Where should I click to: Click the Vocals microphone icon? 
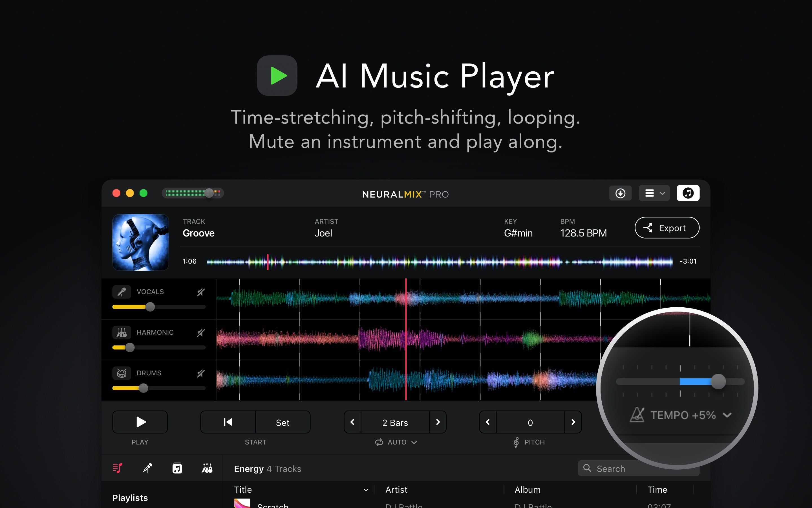pos(122,292)
